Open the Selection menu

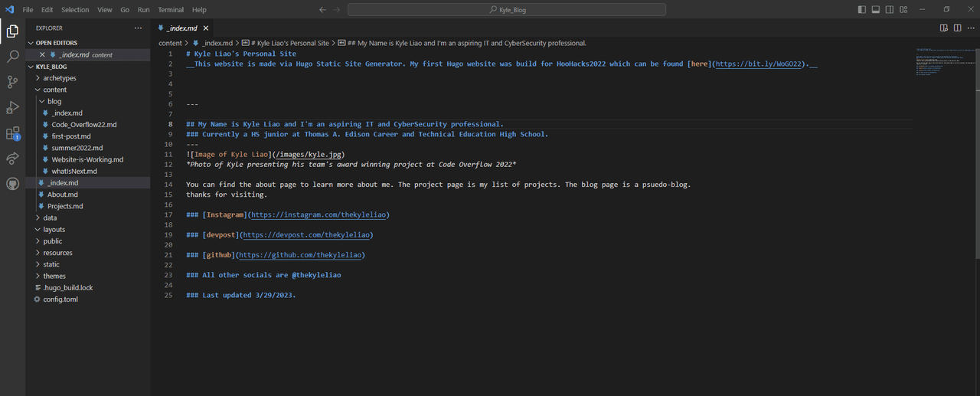tap(75, 10)
